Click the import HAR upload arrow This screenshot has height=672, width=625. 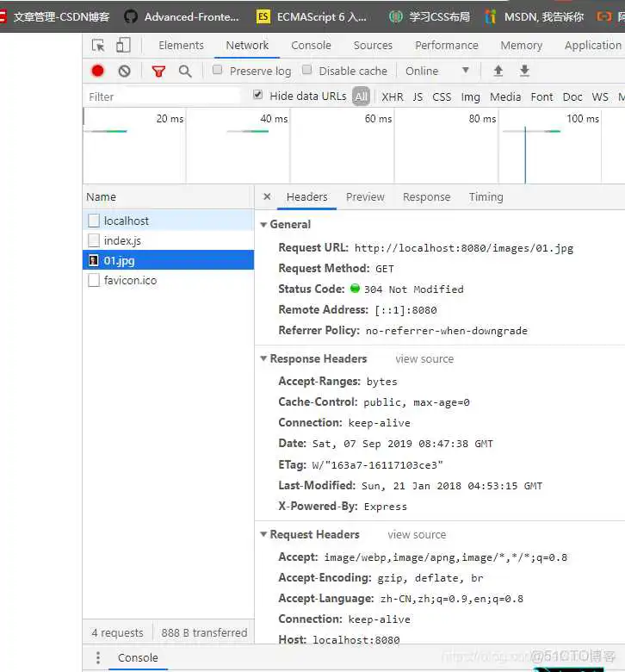pos(498,71)
